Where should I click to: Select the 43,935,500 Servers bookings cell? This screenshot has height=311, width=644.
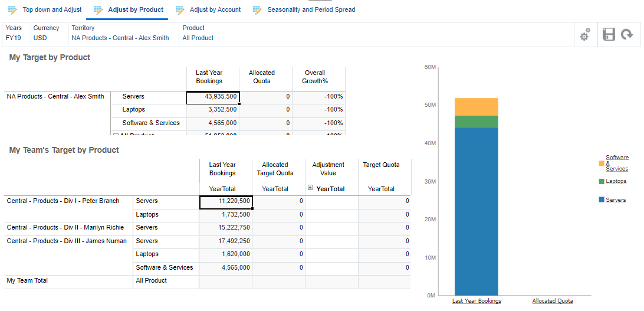click(x=213, y=97)
